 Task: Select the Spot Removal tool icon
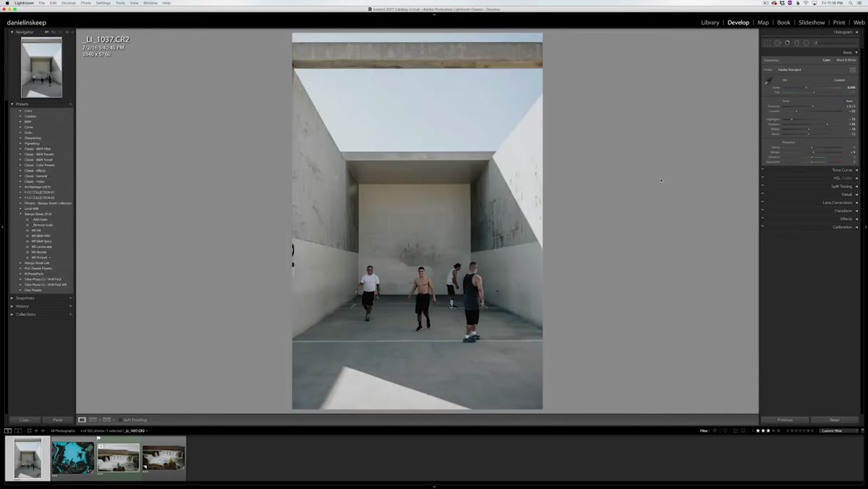(778, 43)
